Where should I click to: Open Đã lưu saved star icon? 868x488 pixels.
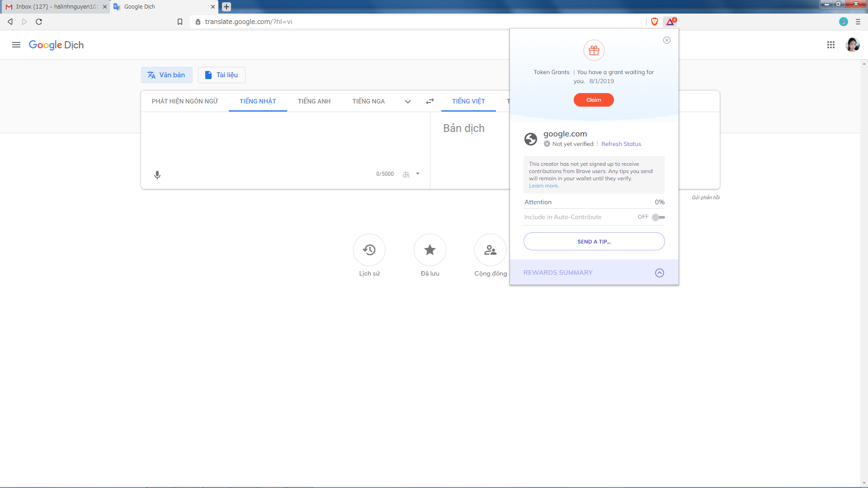point(429,250)
